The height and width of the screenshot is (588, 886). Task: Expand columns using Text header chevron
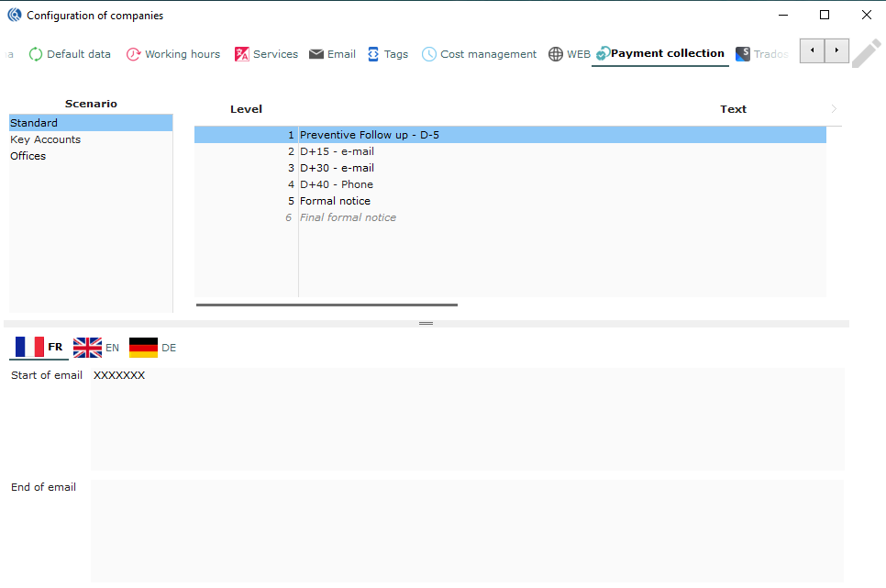(834, 109)
